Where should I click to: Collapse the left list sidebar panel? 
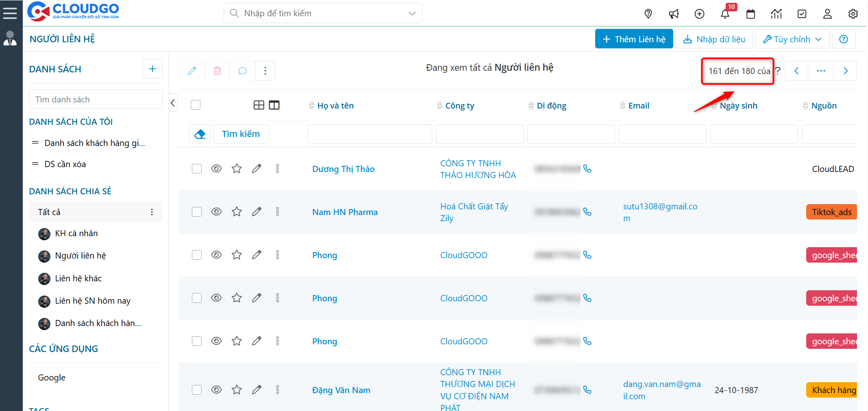tap(173, 103)
